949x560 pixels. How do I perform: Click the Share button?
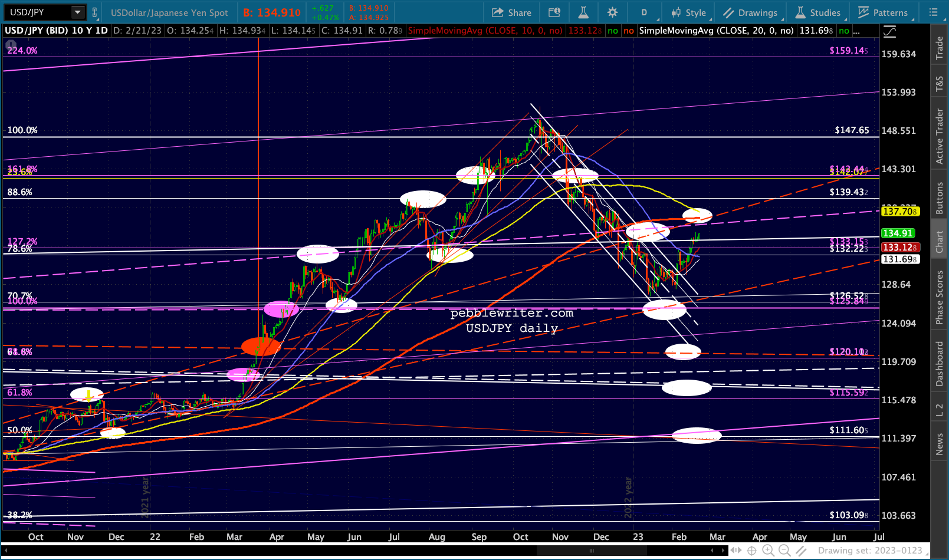point(511,12)
